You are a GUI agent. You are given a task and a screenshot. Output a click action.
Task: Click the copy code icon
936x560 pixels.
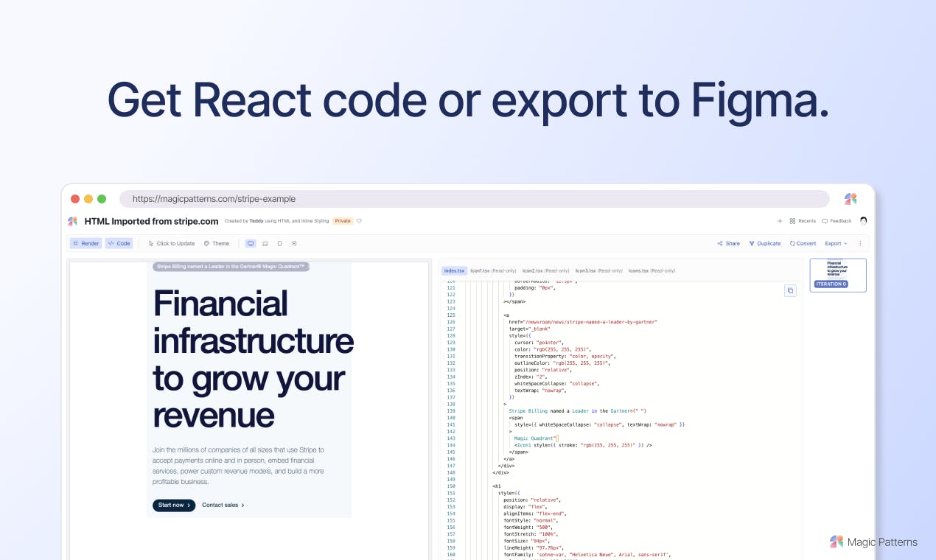(x=790, y=290)
